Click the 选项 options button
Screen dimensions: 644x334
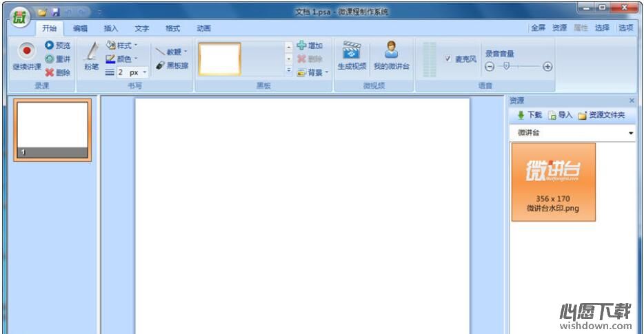626,28
